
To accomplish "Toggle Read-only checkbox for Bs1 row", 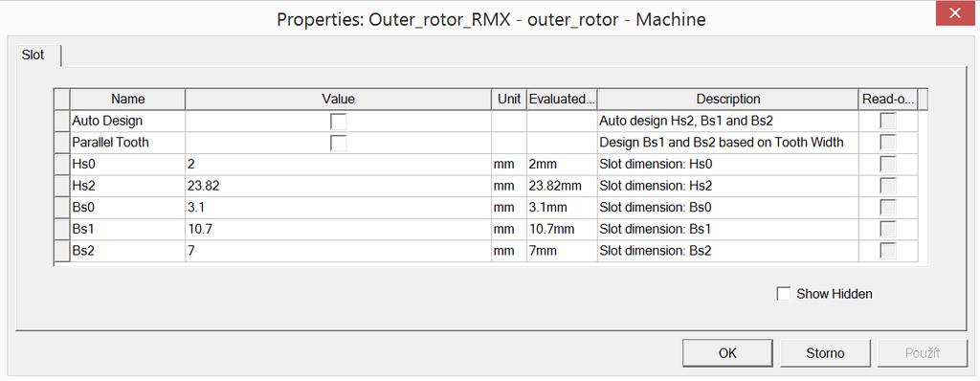I will tap(887, 229).
